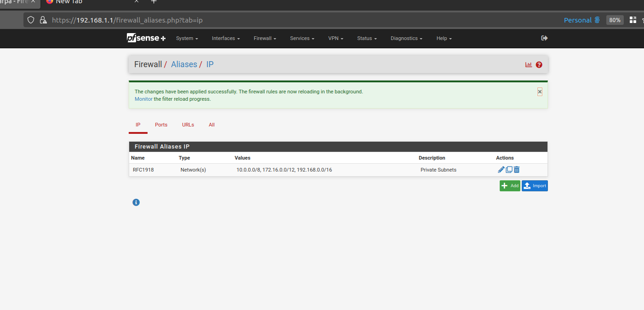The height and width of the screenshot is (310, 644).
Task: Click the shield tracking protection icon
Action: pyautogui.click(x=31, y=20)
